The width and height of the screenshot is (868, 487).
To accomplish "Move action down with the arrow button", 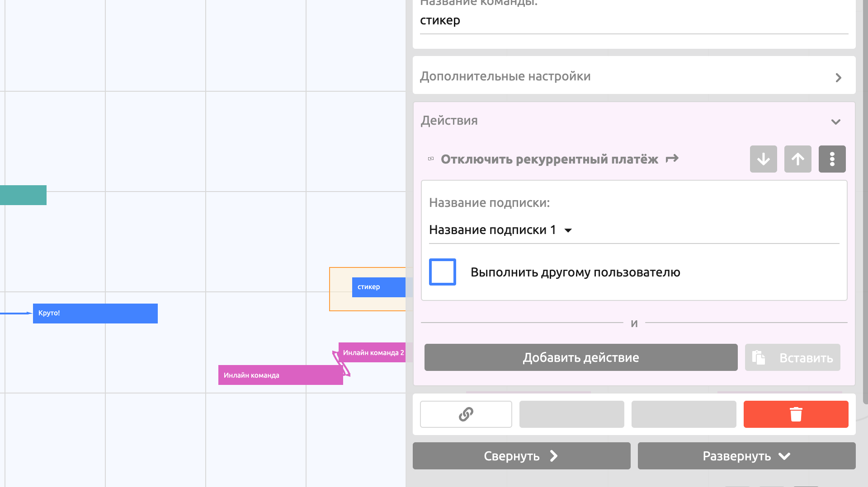I will click(x=763, y=159).
